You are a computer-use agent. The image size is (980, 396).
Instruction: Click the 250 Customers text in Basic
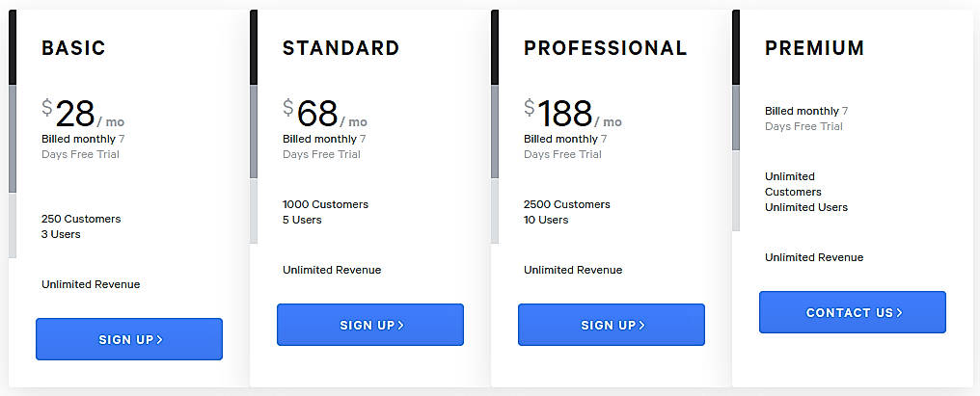tap(81, 219)
